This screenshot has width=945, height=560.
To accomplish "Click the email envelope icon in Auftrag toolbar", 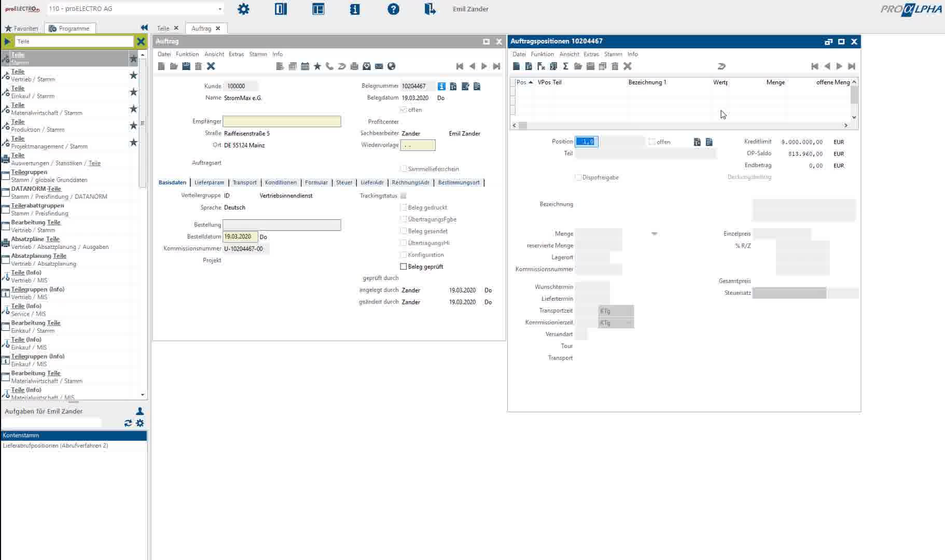I will click(x=379, y=66).
